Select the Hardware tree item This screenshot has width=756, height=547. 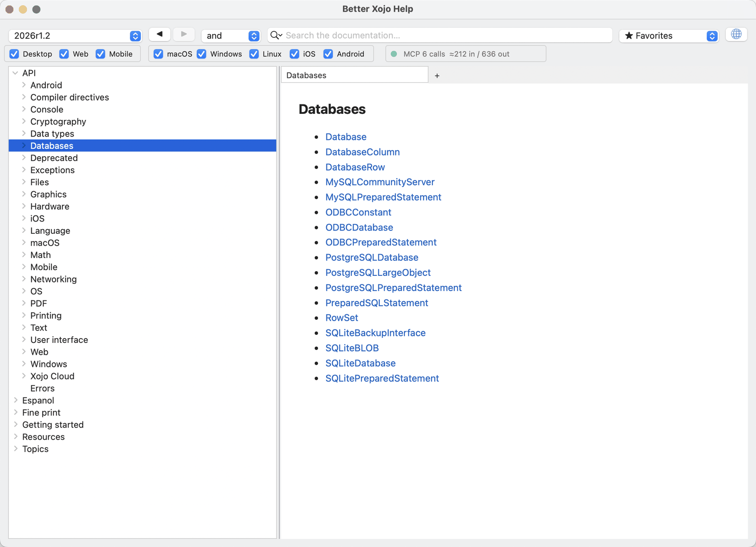click(143, 206)
